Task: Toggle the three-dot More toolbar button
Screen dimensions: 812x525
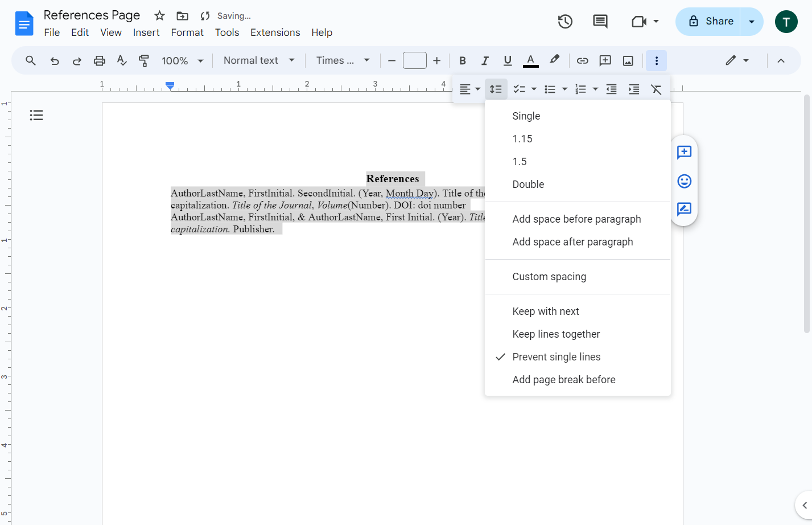Action: point(656,60)
